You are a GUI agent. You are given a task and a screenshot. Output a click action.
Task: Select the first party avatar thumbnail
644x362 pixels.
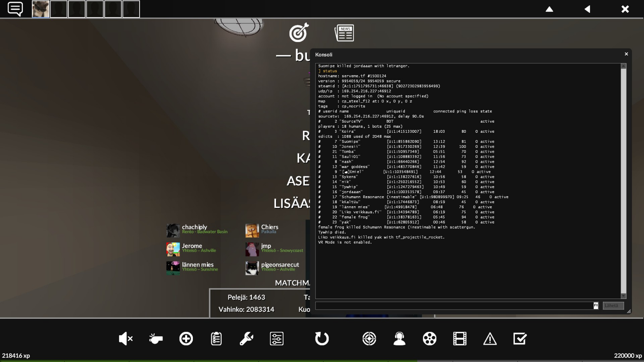click(x=40, y=9)
